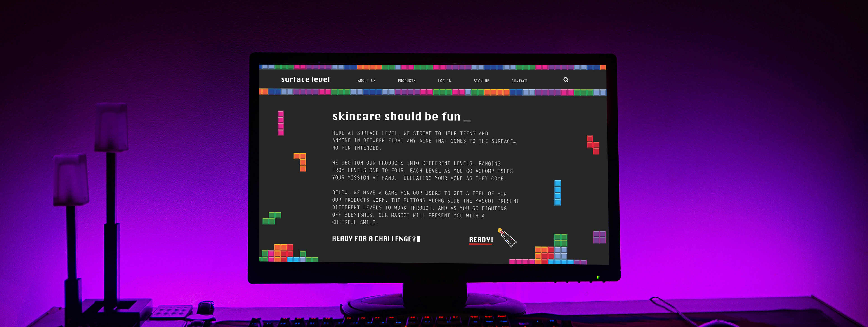This screenshot has width=868, height=327.
Task: Click the green S-shaped Tetris piece
Action: pos(272,218)
